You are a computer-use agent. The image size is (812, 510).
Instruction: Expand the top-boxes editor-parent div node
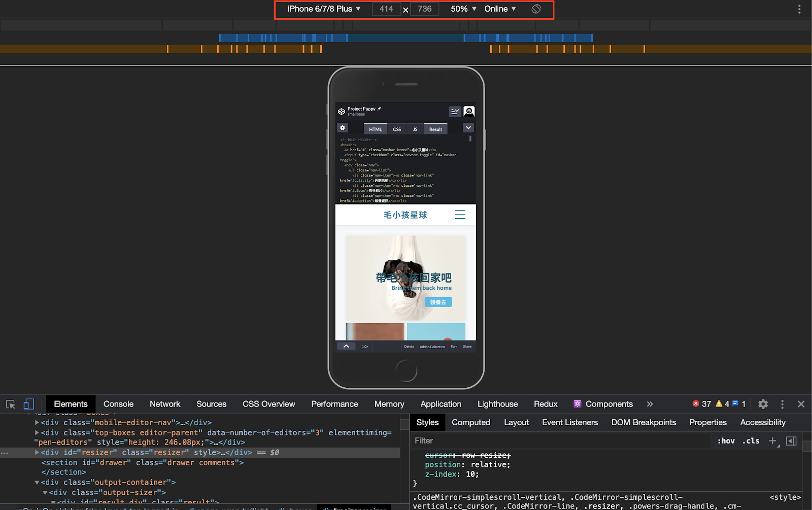[x=37, y=432]
